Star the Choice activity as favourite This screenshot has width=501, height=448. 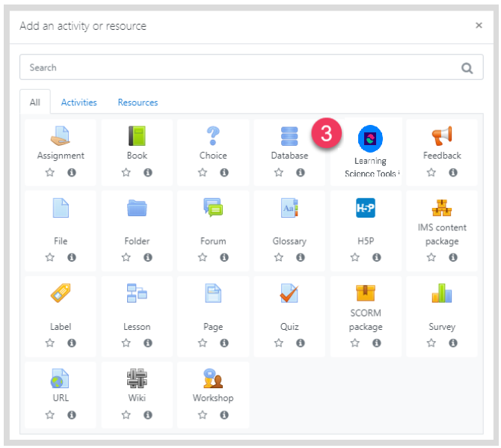[203, 172]
